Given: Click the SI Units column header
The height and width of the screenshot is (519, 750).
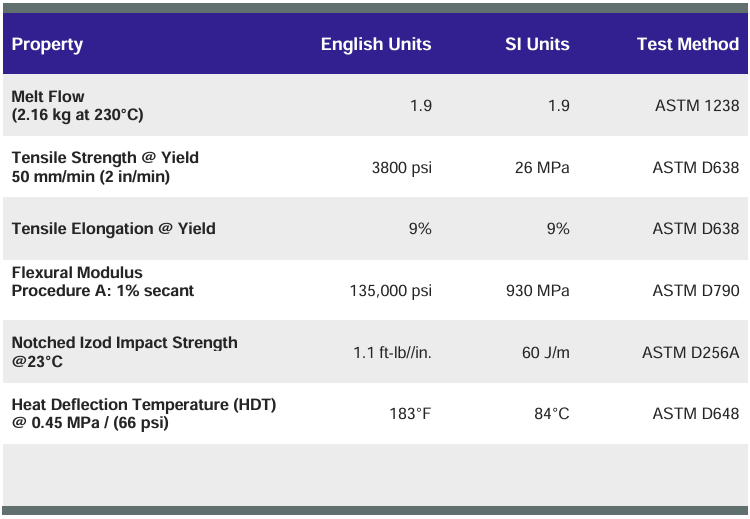Looking at the screenshot, I should click(537, 44).
